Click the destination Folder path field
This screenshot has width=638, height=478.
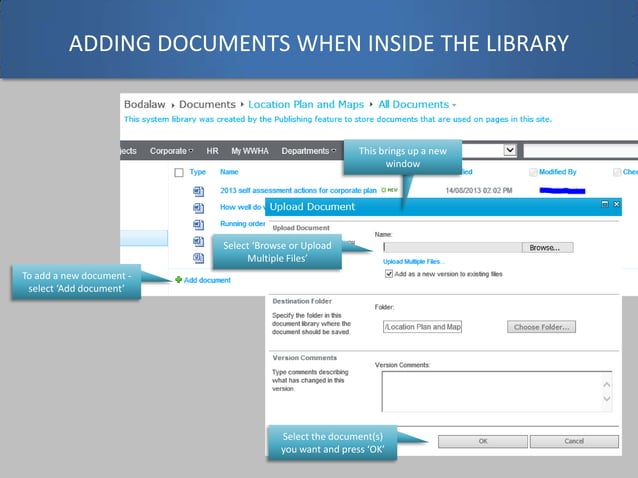point(422,327)
